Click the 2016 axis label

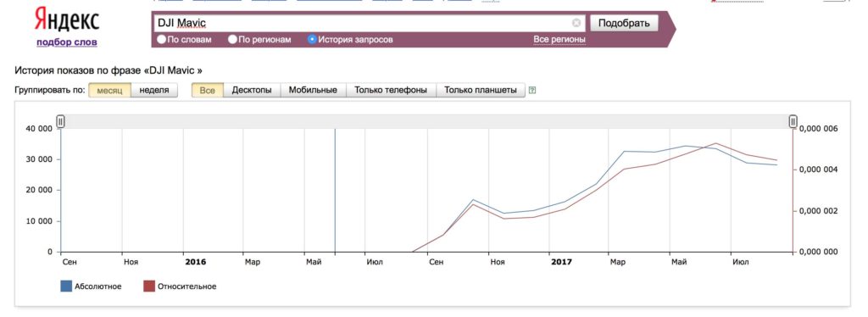click(x=196, y=262)
